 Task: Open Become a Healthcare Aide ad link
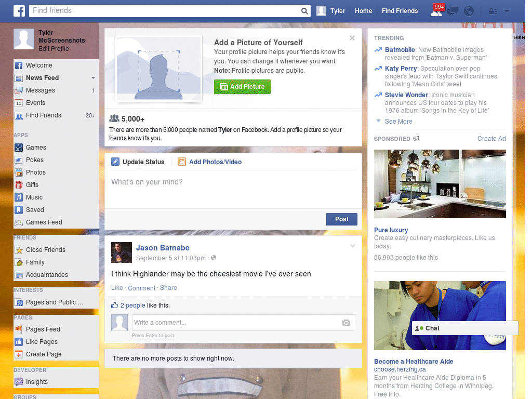coord(414,362)
